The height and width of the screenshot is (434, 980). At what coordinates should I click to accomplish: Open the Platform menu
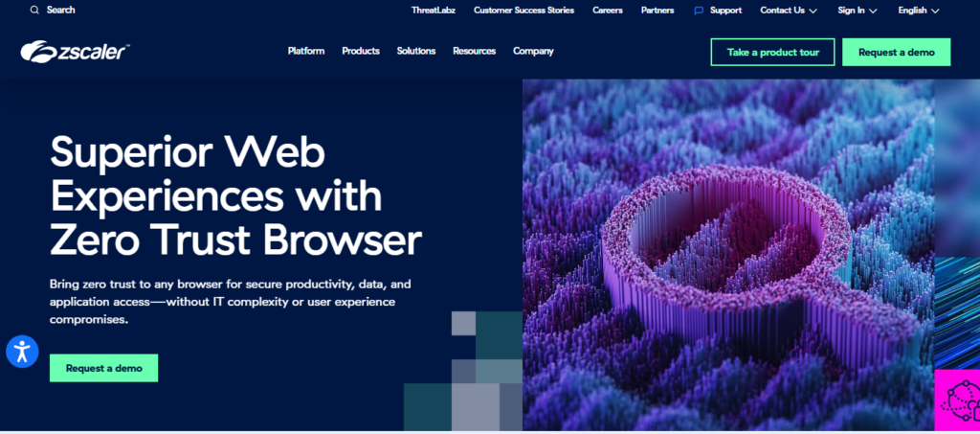pos(306,52)
